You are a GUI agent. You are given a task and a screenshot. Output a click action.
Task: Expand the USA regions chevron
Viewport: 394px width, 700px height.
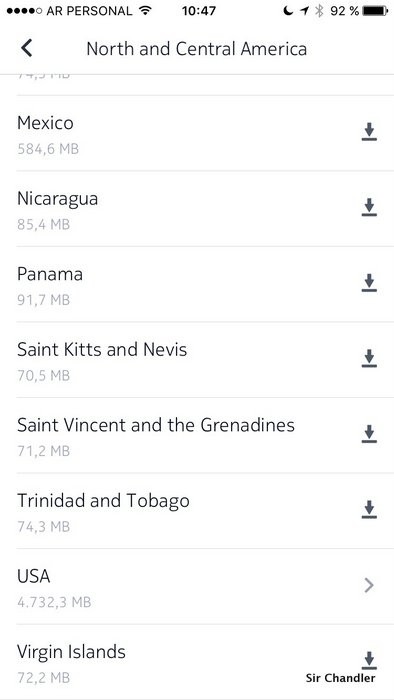tap(369, 585)
